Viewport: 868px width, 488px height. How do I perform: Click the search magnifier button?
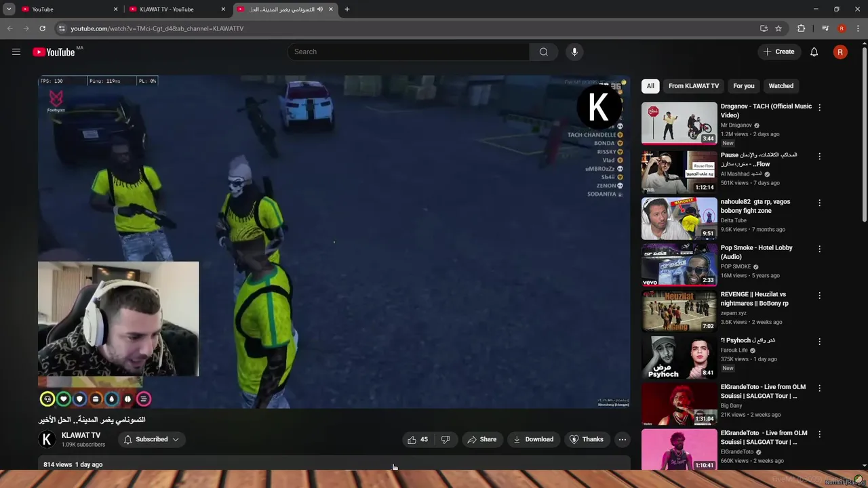pos(544,52)
